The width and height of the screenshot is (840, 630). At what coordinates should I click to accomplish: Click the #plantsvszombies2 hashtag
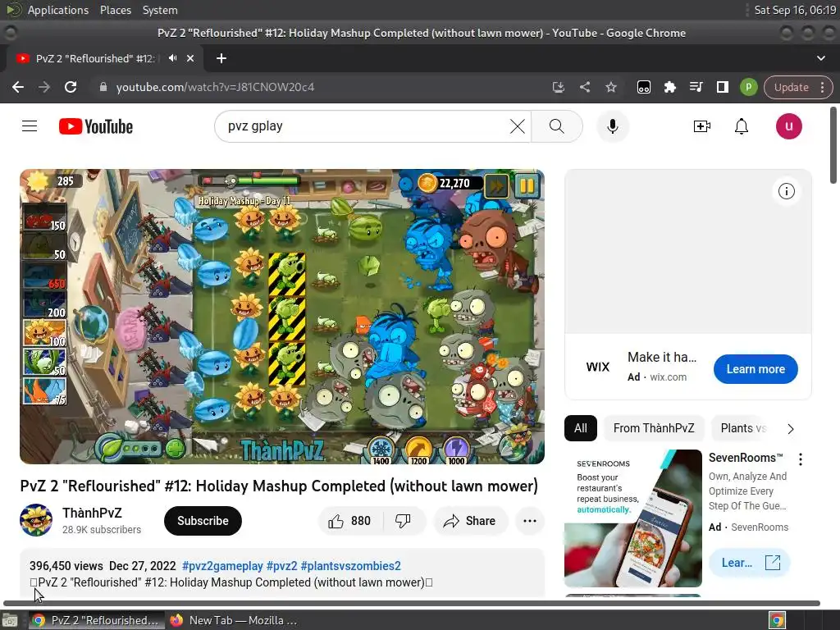point(351,566)
